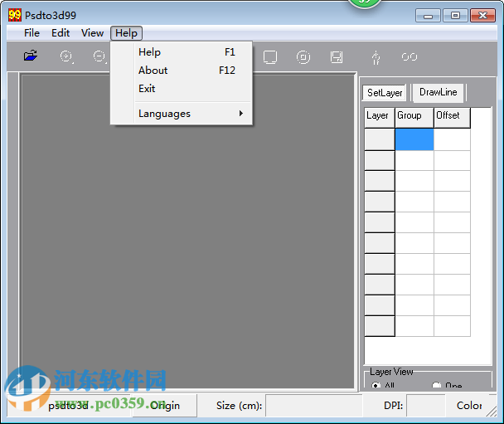
Task: Select the highlighted blue Group cell
Action: (414, 139)
